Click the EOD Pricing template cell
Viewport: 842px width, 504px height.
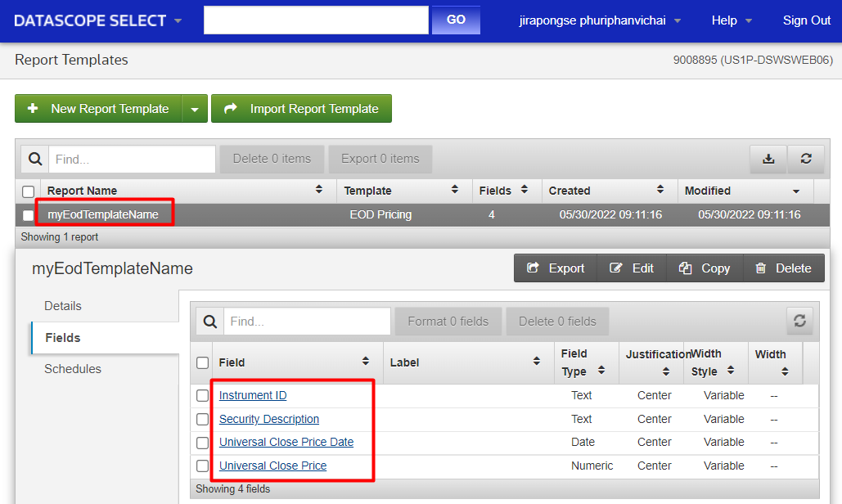coord(380,214)
